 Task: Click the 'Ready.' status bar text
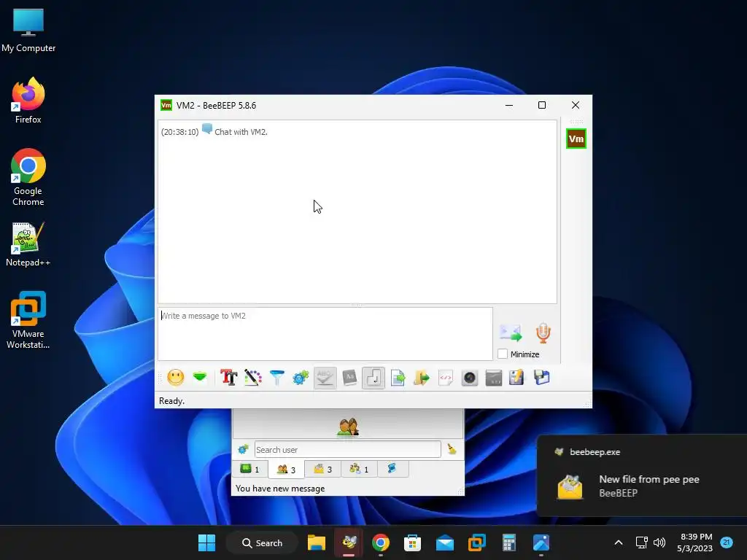tap(171, 401)
